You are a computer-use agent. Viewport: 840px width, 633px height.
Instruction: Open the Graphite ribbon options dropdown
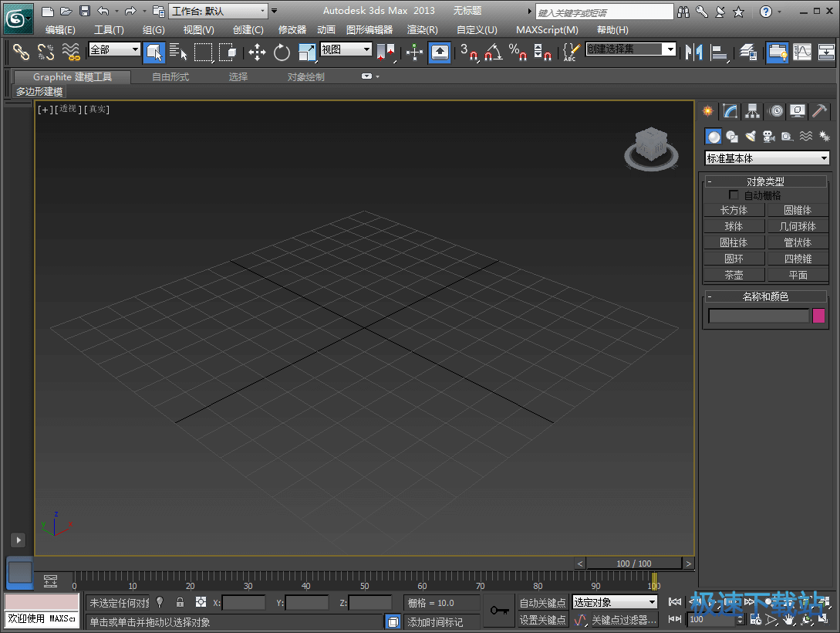370,76
